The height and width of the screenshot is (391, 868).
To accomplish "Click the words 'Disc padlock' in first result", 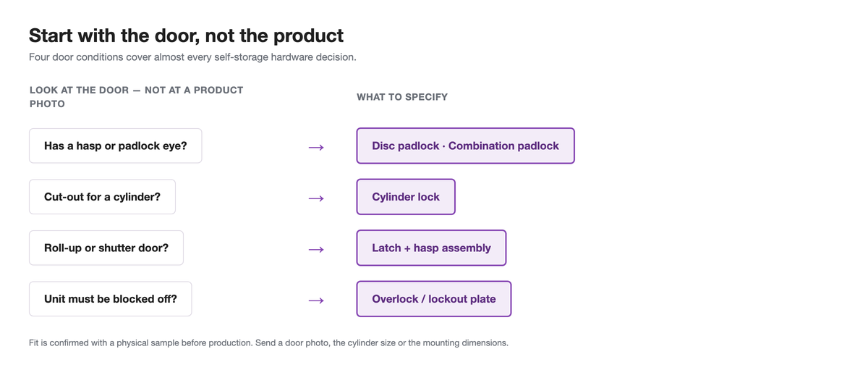I will 405,146.
